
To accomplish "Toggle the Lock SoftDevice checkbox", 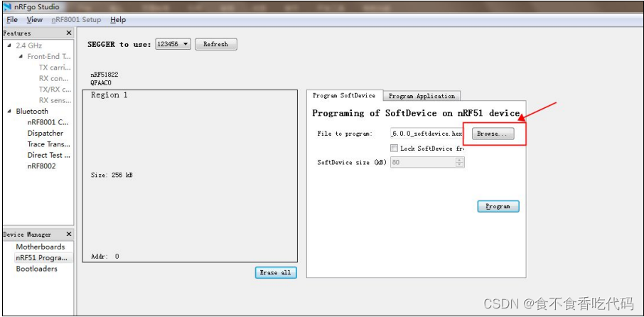I will click(x=395, y=149).
